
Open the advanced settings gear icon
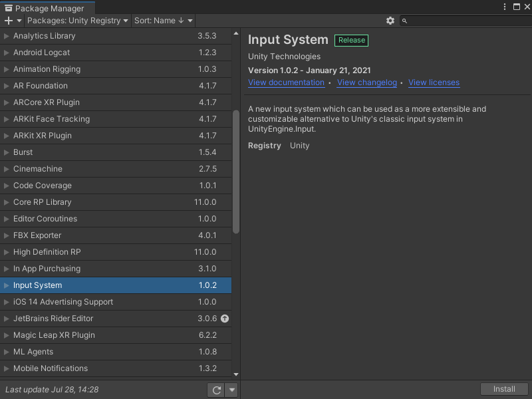[390, 21]
